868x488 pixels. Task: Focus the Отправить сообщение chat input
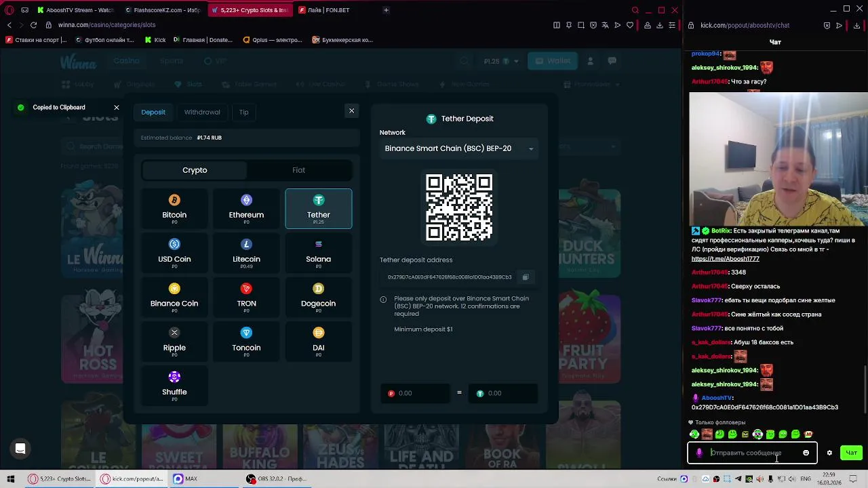pos(753,453)
